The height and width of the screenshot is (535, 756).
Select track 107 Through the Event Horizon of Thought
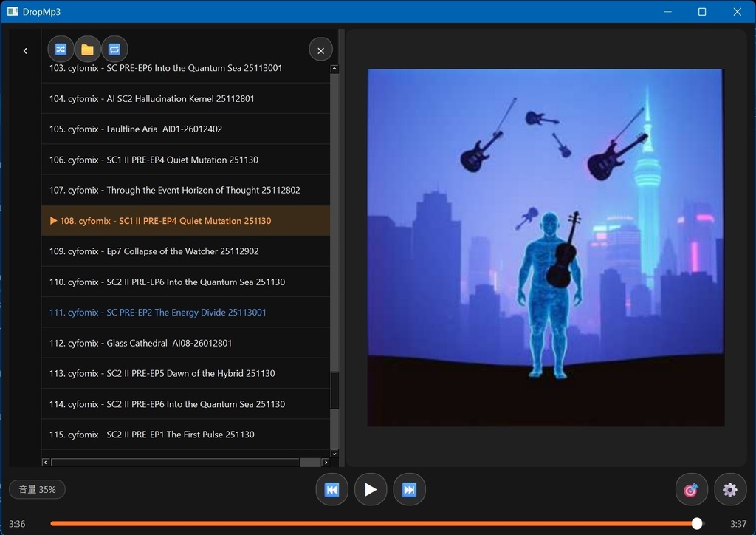[185, 190]
